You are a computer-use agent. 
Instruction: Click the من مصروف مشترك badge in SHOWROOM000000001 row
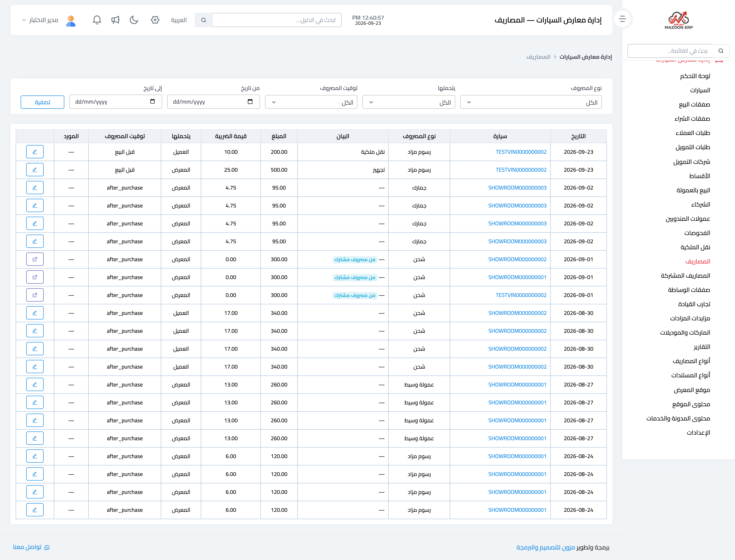click(355, 277)
